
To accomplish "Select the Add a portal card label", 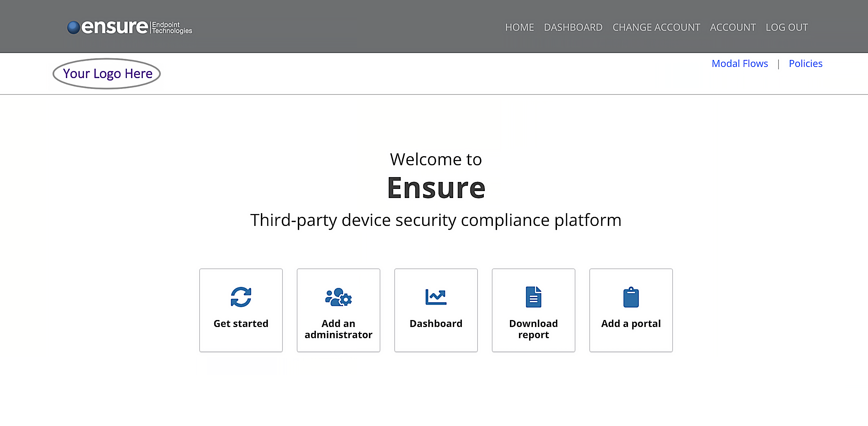I will [x=631, y=324].
